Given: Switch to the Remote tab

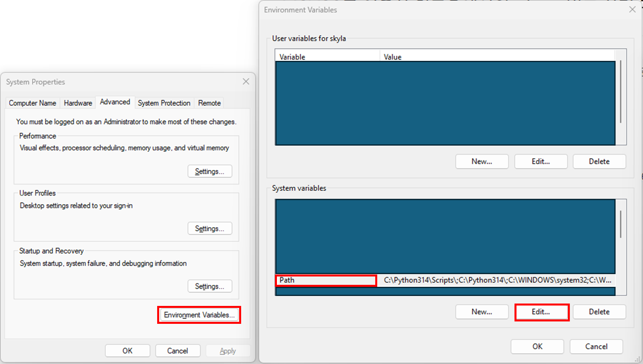Looking at the screenshot, I should [x=209, y=103].
